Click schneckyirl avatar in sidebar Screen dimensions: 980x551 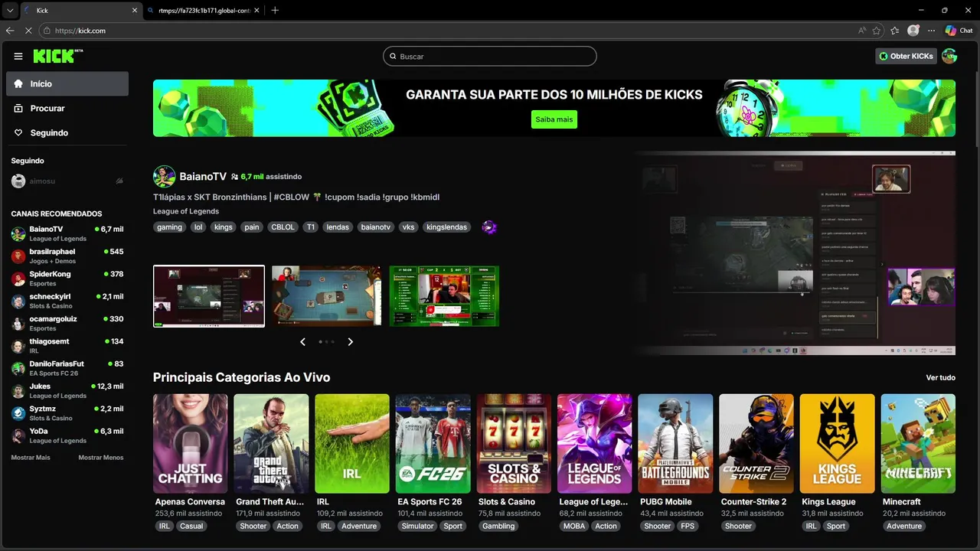[x=18, y=302]
